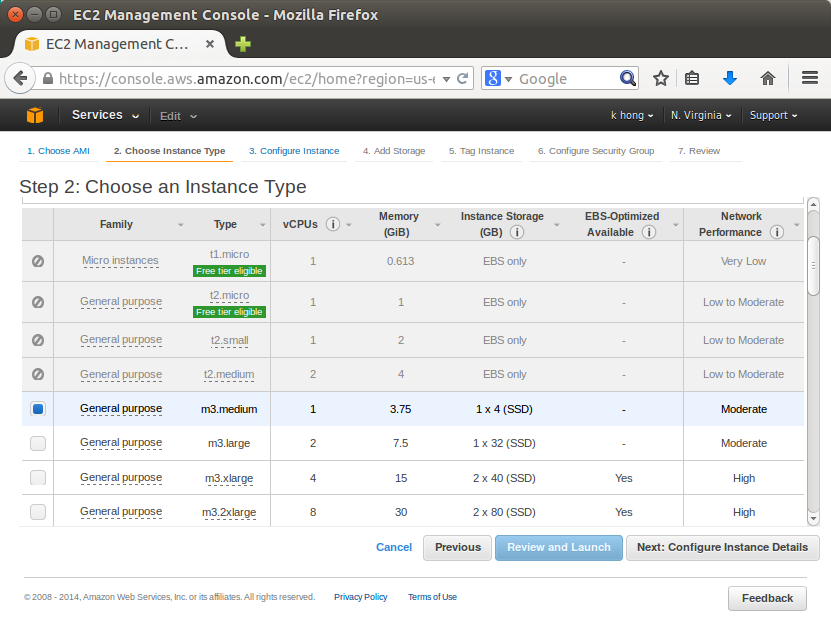
Task: Open the bookmarks list icon
Action: click(x=692, y=78)
